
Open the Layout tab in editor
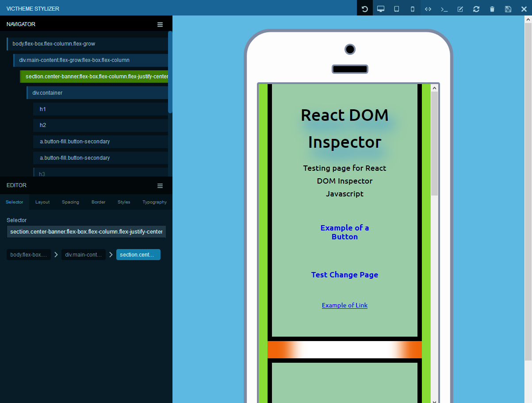[x=42, y=202]
